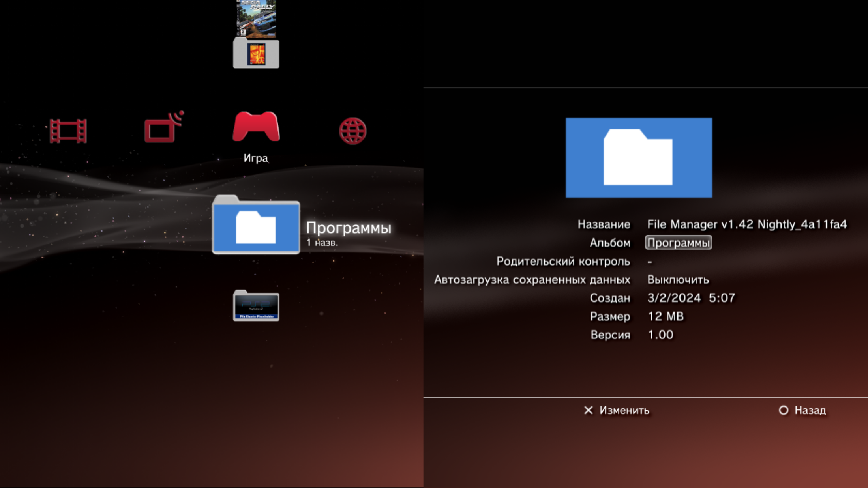Toggle Автозагрузка сохраненных данных value Выключить

[678, 280]
